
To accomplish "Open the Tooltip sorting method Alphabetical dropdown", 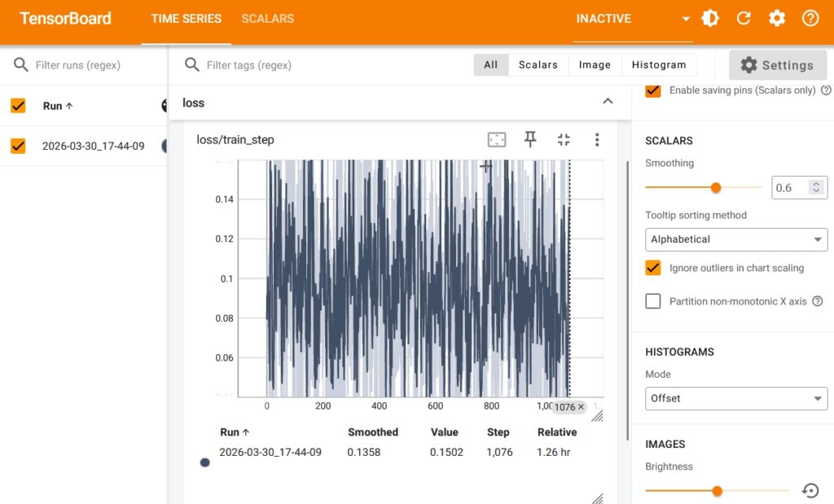I will click(x=736, y=239).
